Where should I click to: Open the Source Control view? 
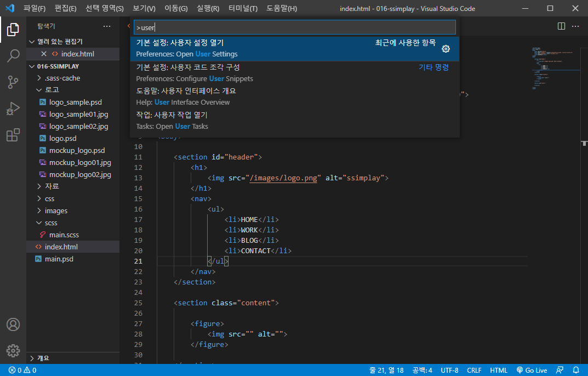[x=13, y=82]
